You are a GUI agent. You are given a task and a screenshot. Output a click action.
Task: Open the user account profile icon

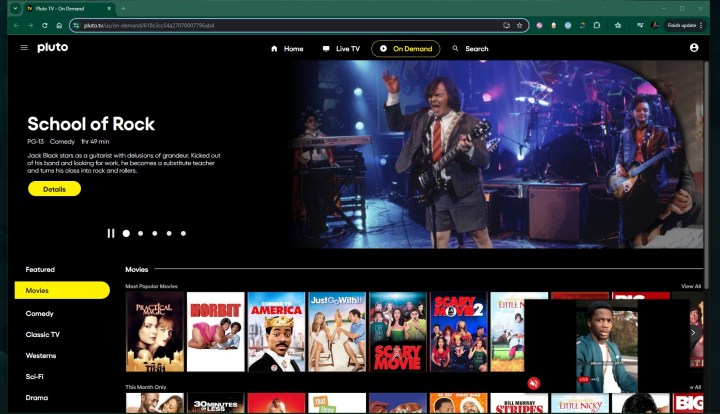[x=693, y=48]
